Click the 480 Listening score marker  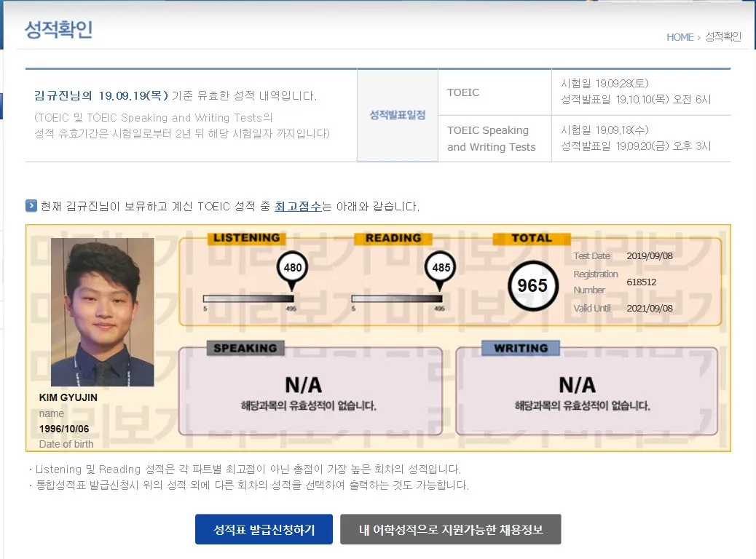(293, 267)
